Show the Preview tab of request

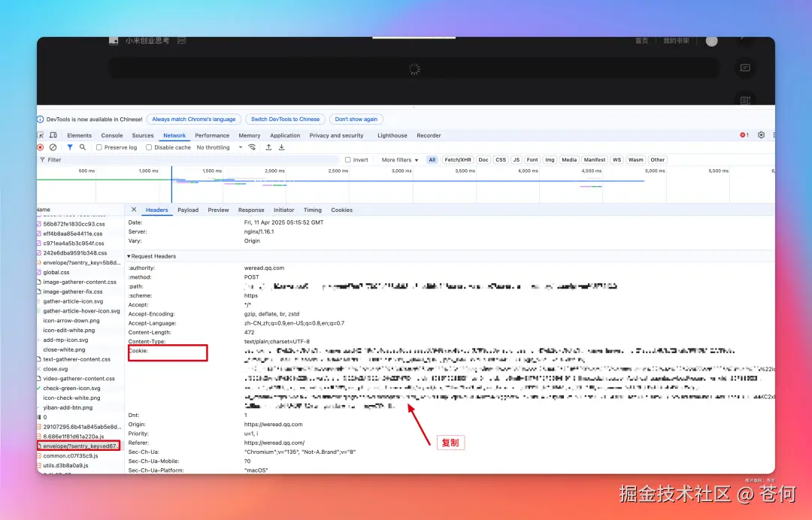coord(218,210)
